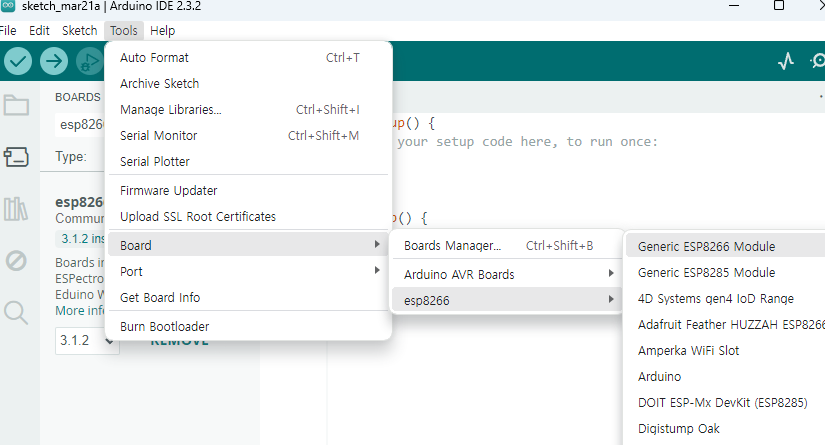
Task: Choose Auto Format from Tools menu
Action: [x=248, y=57]
